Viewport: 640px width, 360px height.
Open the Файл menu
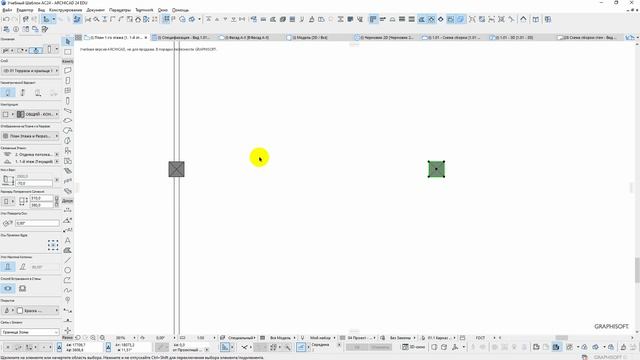[x=7, y=10]
